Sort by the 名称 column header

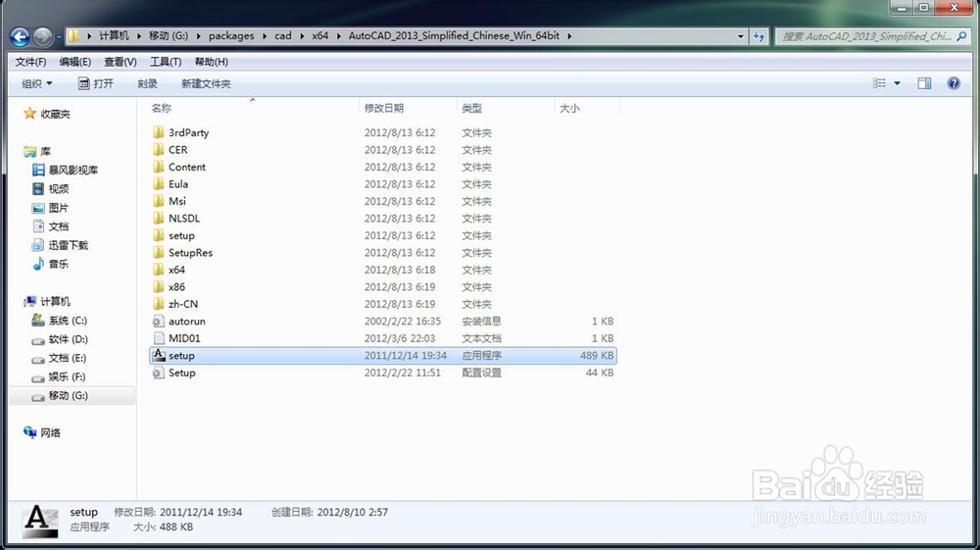pyautogui.click(x=162, y=108)
